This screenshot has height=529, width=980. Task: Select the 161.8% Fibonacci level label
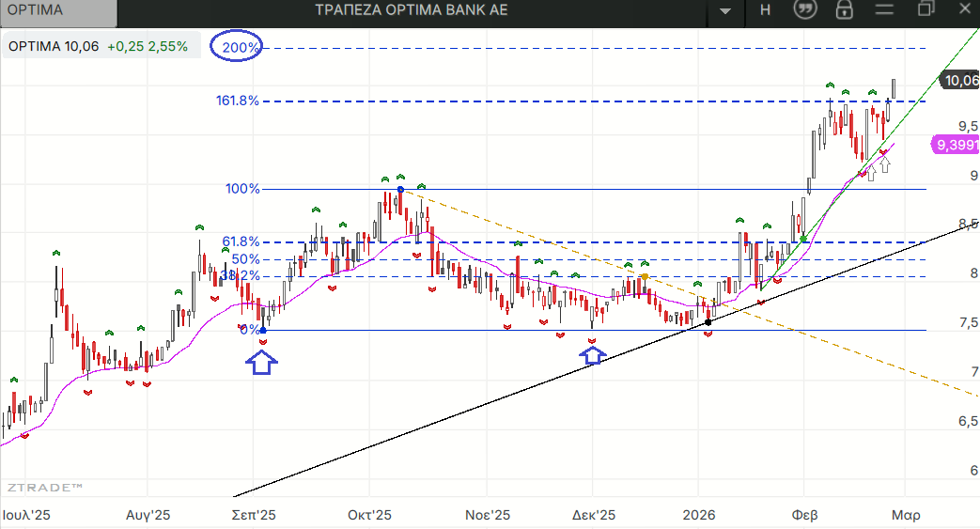(x=238, y=100)
